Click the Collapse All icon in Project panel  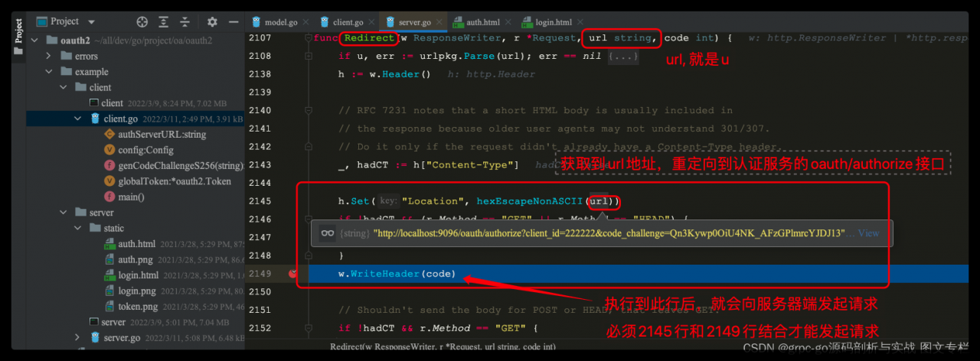[x=185, y=22]
